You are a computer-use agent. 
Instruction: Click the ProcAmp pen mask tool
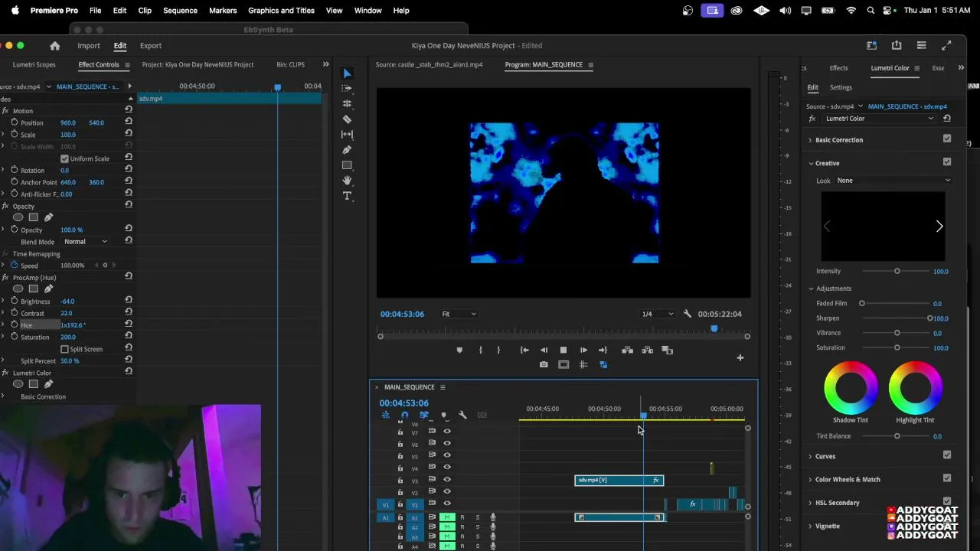click(x=48, y=289)
